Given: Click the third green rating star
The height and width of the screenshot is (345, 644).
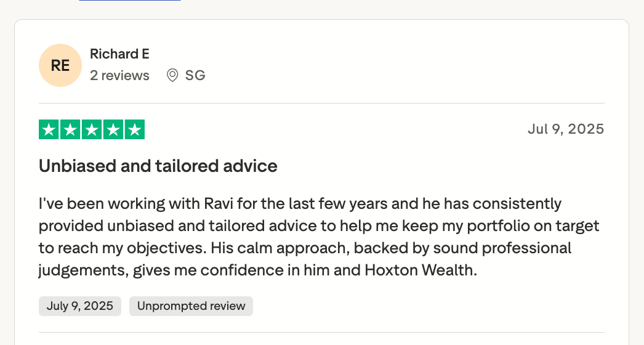Looking at the screenshot, I should [92, 129].
